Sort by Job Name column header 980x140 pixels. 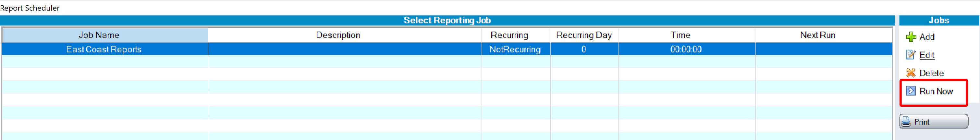105,35
